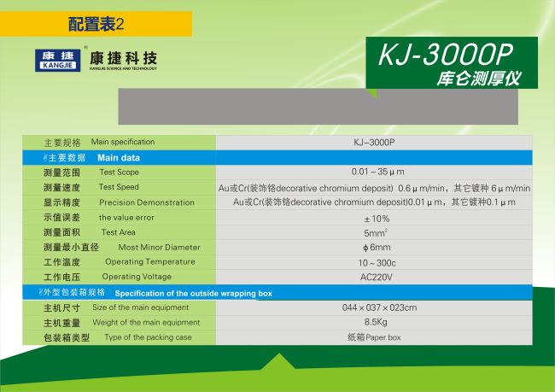Click the '纸箱 Paper box' value
The width and height of the screenshot is (555, 392).
coord(374,337)
